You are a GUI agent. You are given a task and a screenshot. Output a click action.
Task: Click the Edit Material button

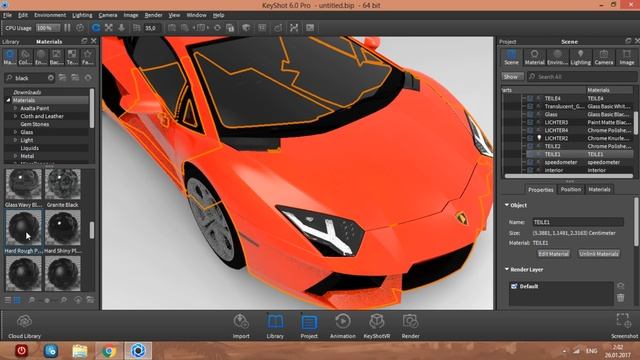tap(553, 253)
